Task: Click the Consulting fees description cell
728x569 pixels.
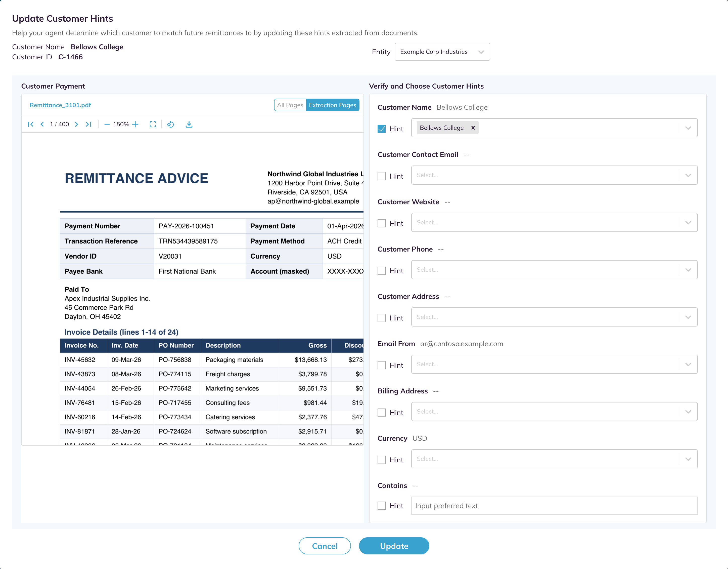Action: (x=227, y=403)
